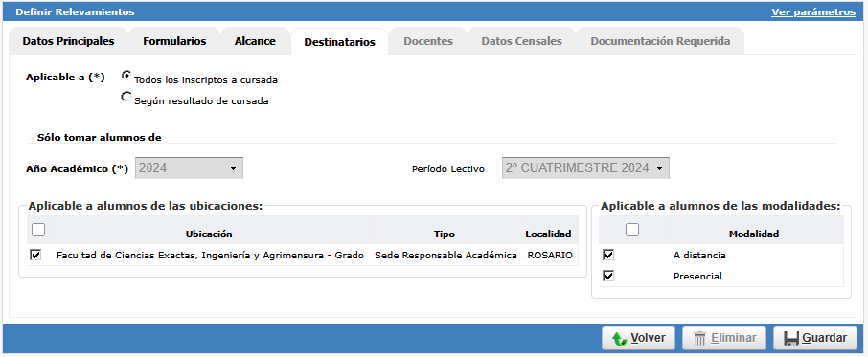Uncheck Facultad de Ciencias Exactas location checkbox
This screenshot has width=868, height=357.
pos(36,255)
